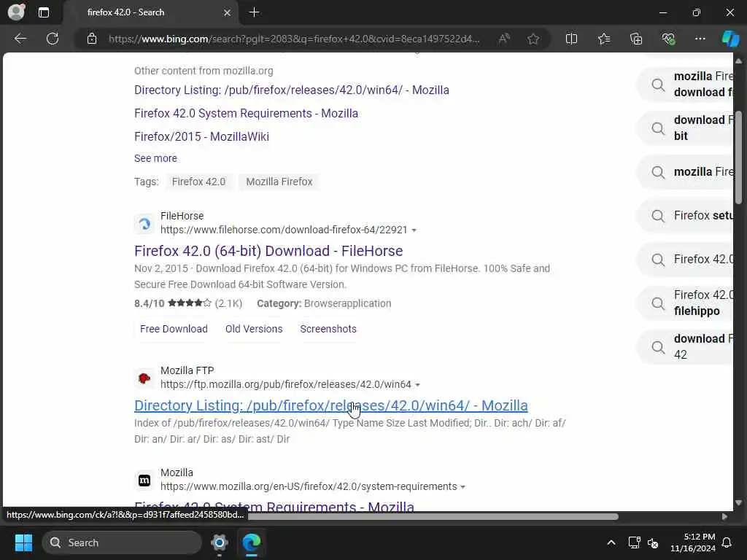Click related search 'Firefox 42.0 filehippo'
The image size is (747, 560).
click(x=686, y=303)
